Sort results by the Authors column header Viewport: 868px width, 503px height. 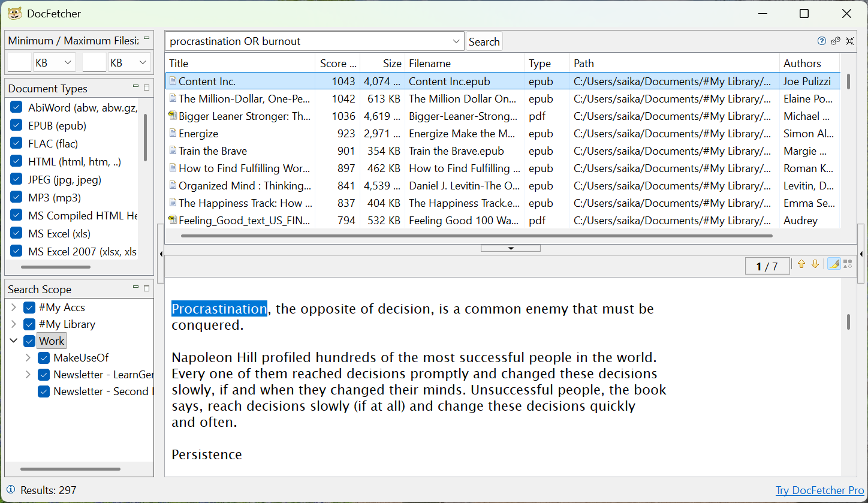pos(809,64)
